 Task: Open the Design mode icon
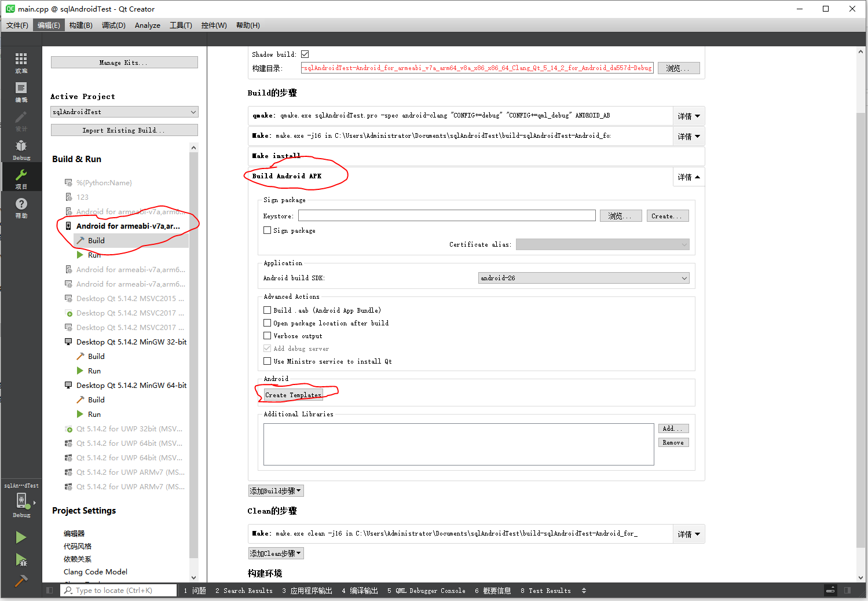click(x=21, y=120)
